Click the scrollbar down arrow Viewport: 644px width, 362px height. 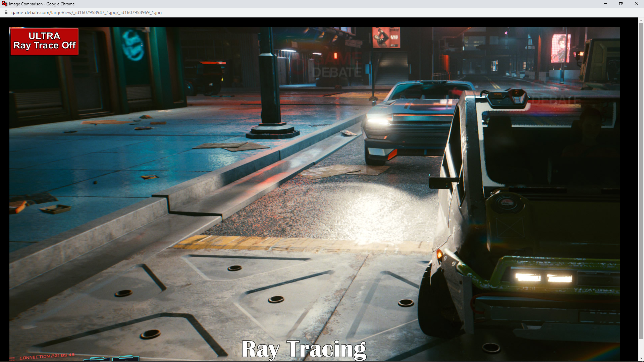click(x=641, y=359)
